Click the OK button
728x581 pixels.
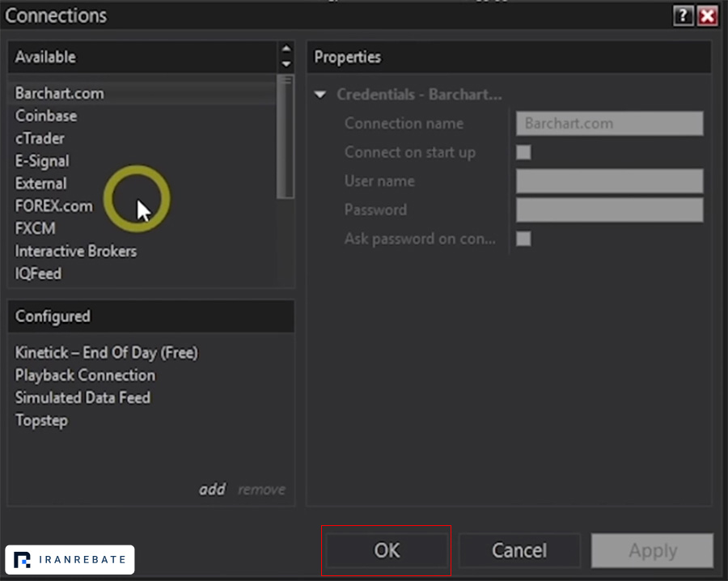click(387, 551)
